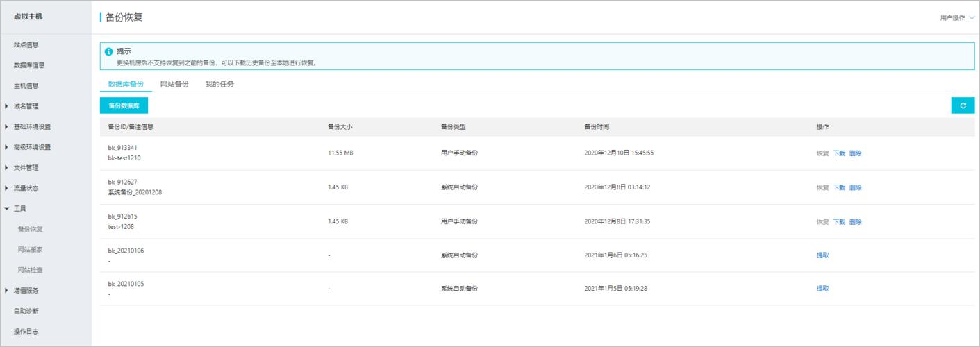This screenshot has height=347, width=980.
Task: Click the 备份大小 column header
Action: (340, 128)
